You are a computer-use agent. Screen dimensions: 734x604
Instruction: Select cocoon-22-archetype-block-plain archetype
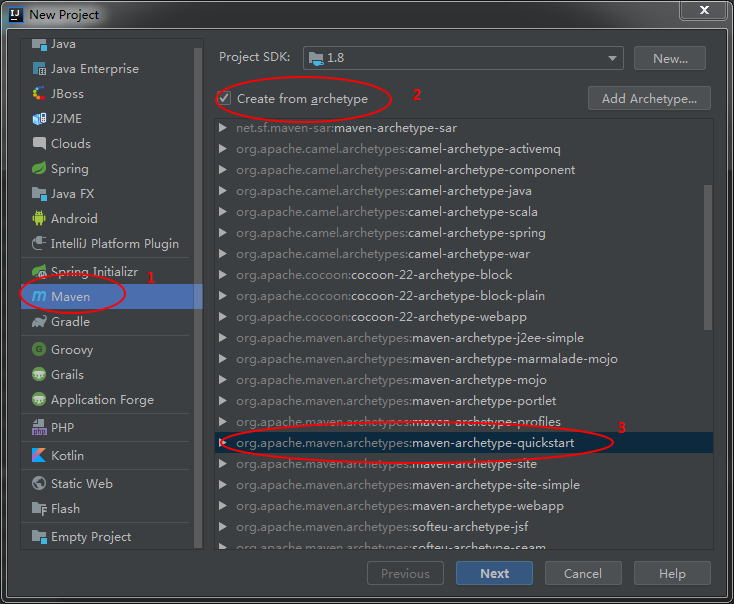tap(464, 296)
